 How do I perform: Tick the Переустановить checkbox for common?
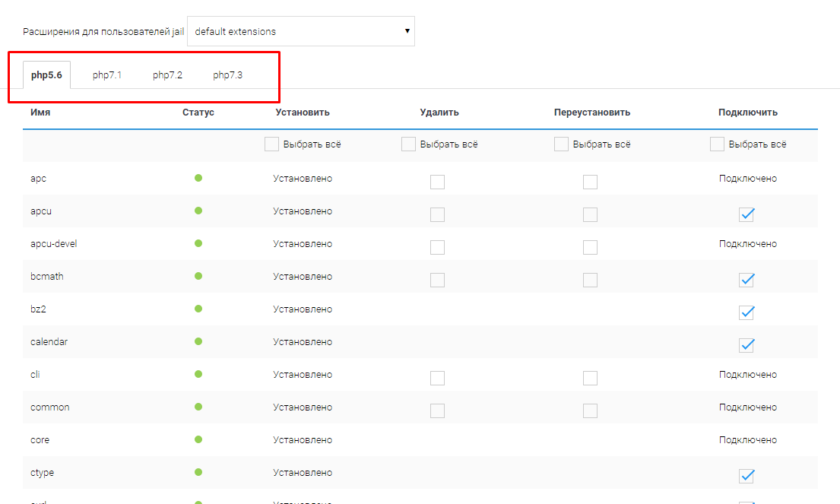tap(590, 410)
